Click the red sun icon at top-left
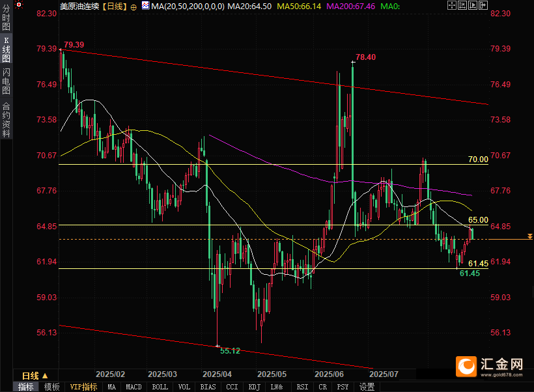The width and height of the screenshot is (534, 392). pos(19,5)
